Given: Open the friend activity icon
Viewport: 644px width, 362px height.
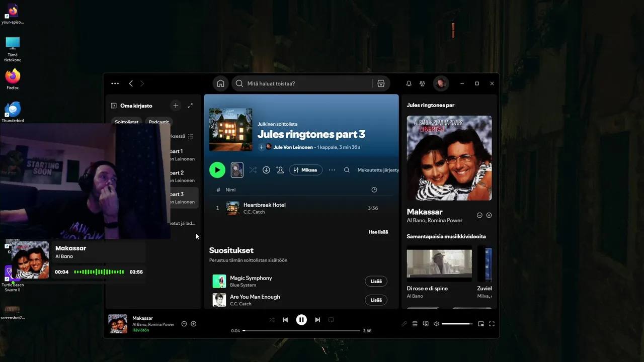Looking at the screenshot, I should [x=423, y=83].
